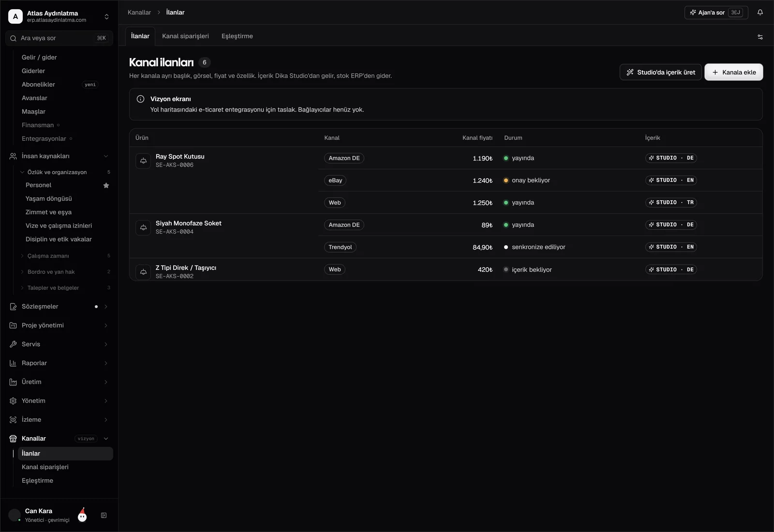The image size is (774, 532).
Task: Click the Üretim factory icon
Action: pyautogui.click(x=13, y=382)
